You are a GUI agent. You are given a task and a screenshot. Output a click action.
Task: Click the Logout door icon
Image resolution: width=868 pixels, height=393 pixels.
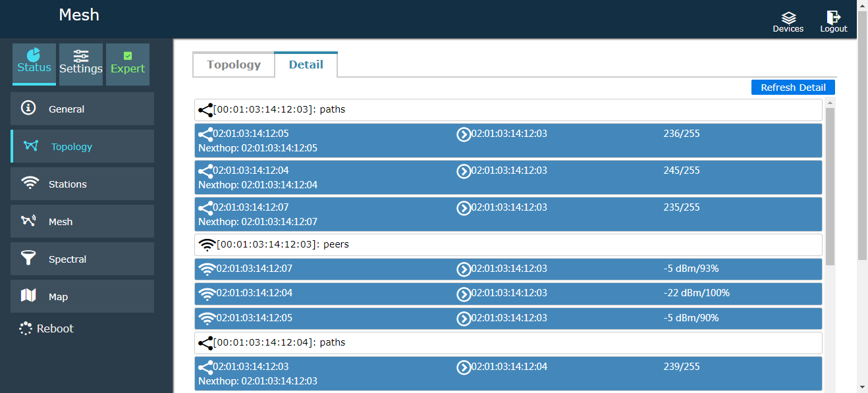point(833,18)
